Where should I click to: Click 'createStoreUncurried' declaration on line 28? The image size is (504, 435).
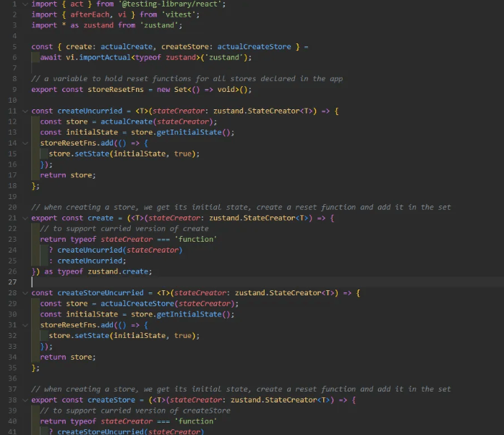[x=101, y=293]
